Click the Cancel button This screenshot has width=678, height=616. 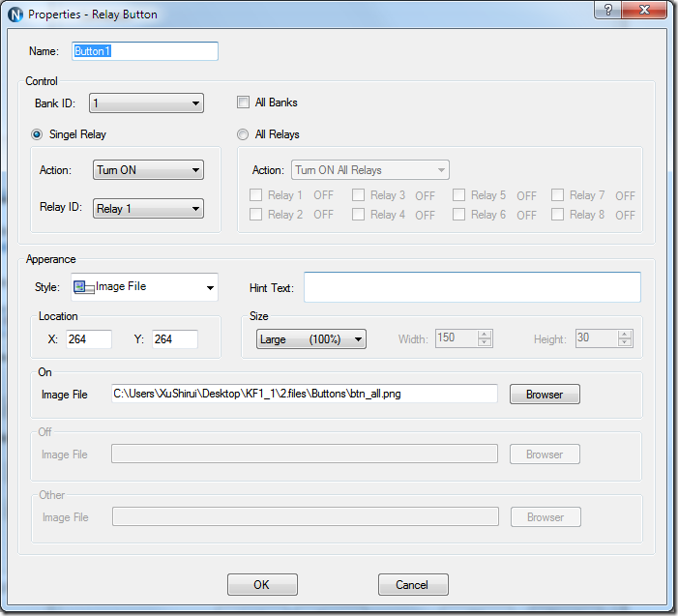pos(413,585)
